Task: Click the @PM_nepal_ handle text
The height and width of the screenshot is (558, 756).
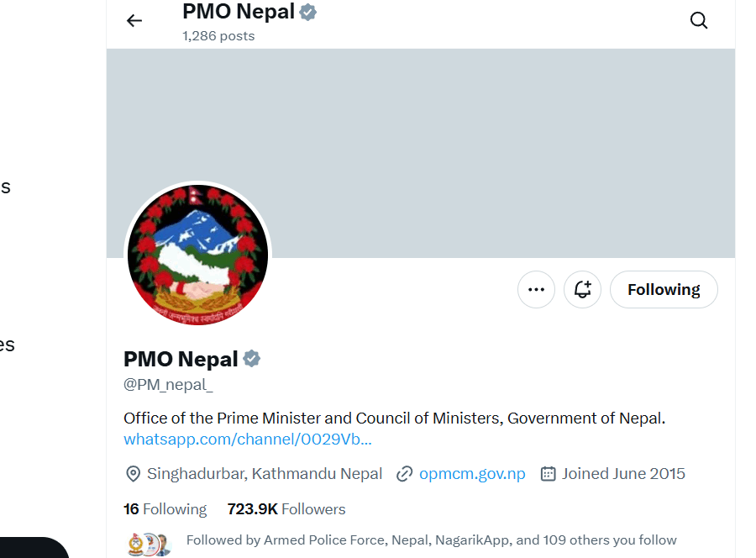Action: tap(168, 385)
